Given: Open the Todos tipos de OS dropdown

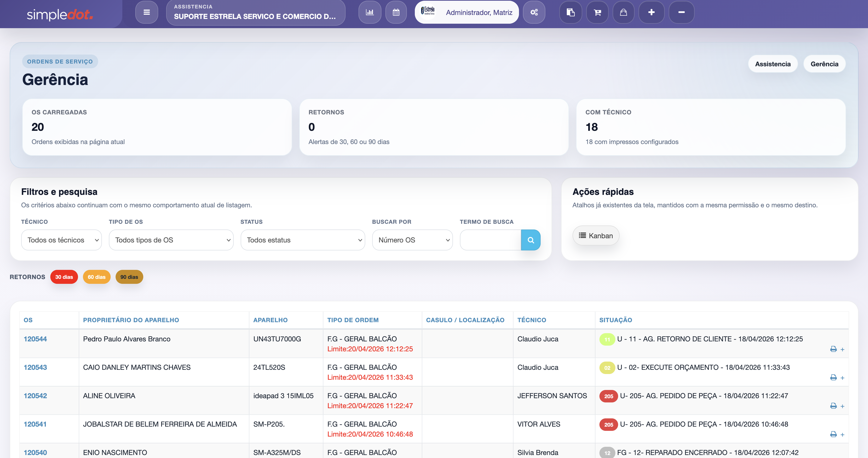Looking at the screenshot, I should (171, 240).
